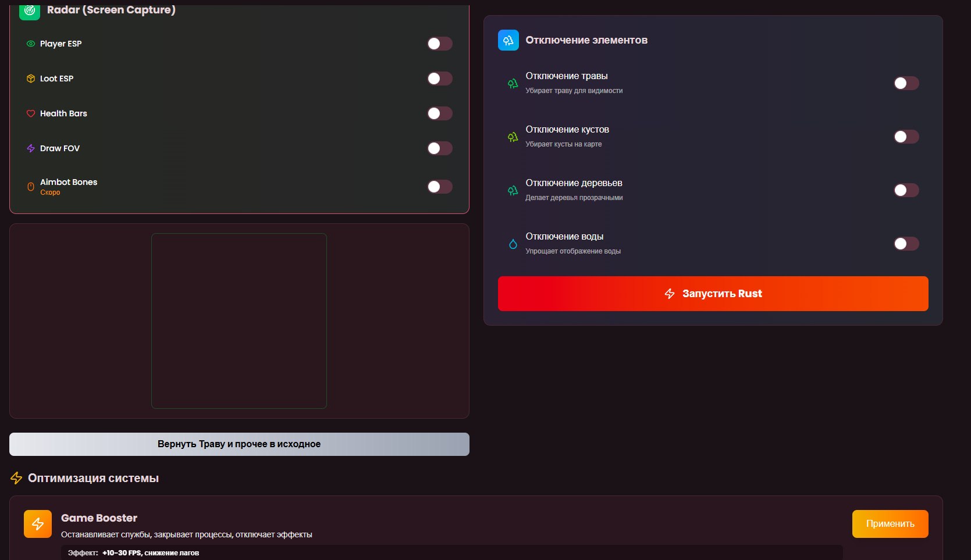Toggle the Aimbot Bones switch
The width and height of the screenshot is (971, 560).
pos(440,187)
